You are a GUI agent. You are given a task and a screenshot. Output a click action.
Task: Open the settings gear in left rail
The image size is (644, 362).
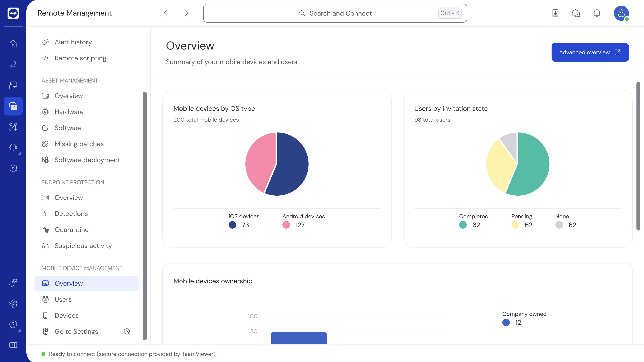[x=13, y=304]
